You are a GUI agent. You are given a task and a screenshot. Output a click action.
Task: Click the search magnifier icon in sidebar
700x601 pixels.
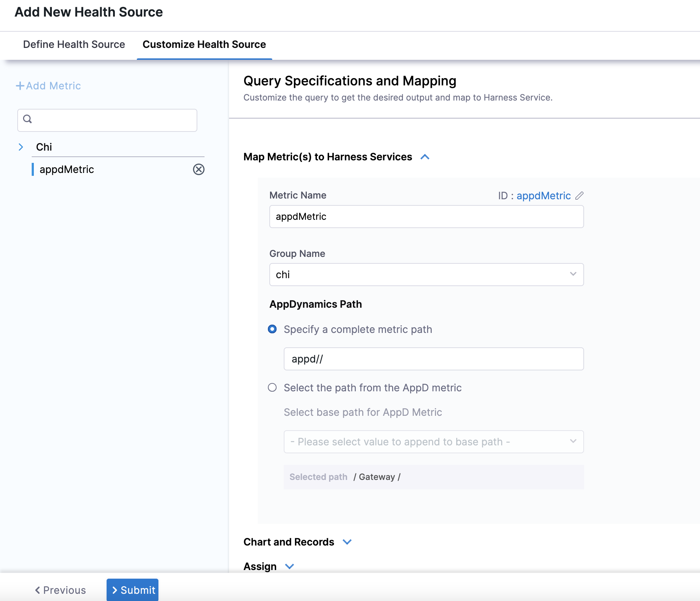tap(27, 119)
